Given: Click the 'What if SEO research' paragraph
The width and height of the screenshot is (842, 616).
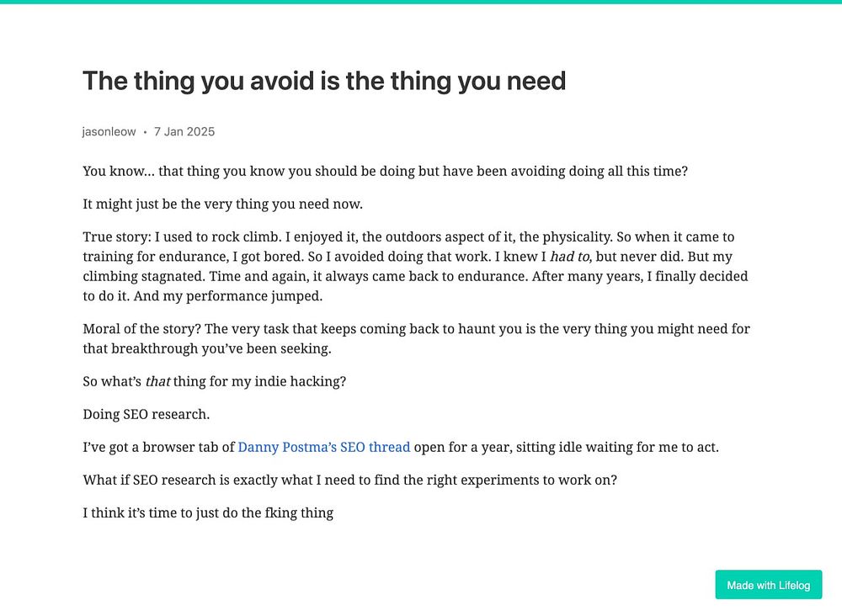Looking at the screenshot, I should 349,480.
